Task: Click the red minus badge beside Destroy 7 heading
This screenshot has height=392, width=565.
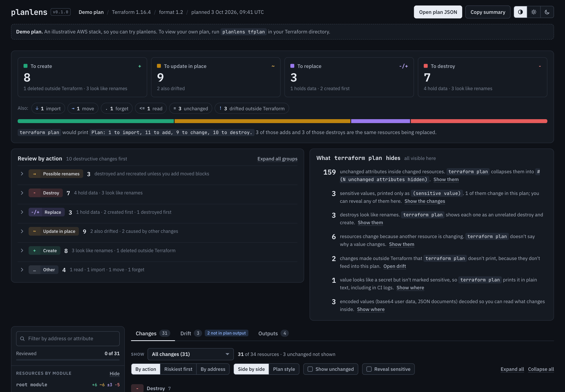Action: tap(137, 388)
